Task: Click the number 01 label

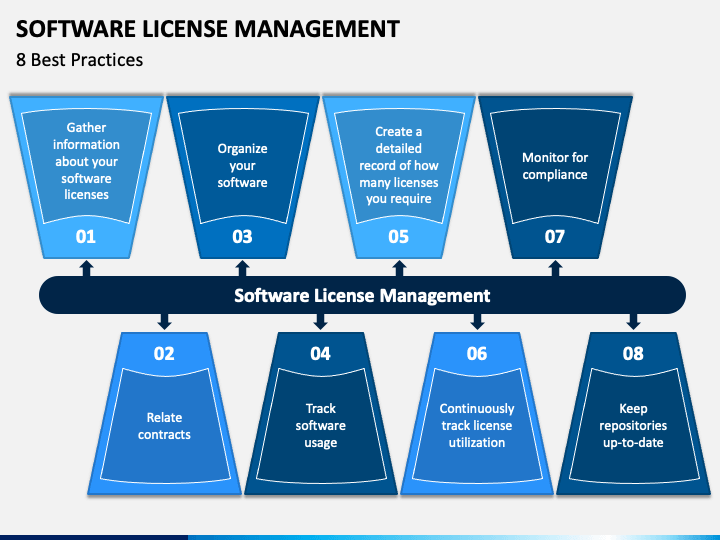Action: (x=86, y=236)
